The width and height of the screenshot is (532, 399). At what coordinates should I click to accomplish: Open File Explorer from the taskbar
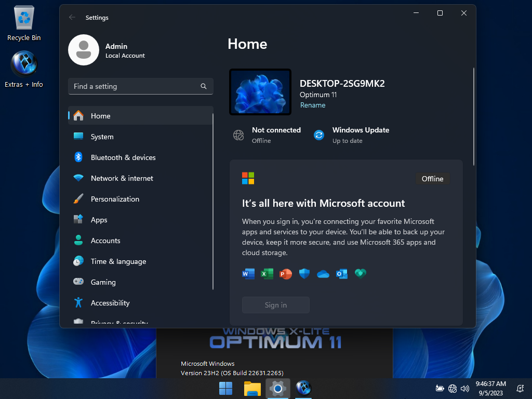pos(252,388)
